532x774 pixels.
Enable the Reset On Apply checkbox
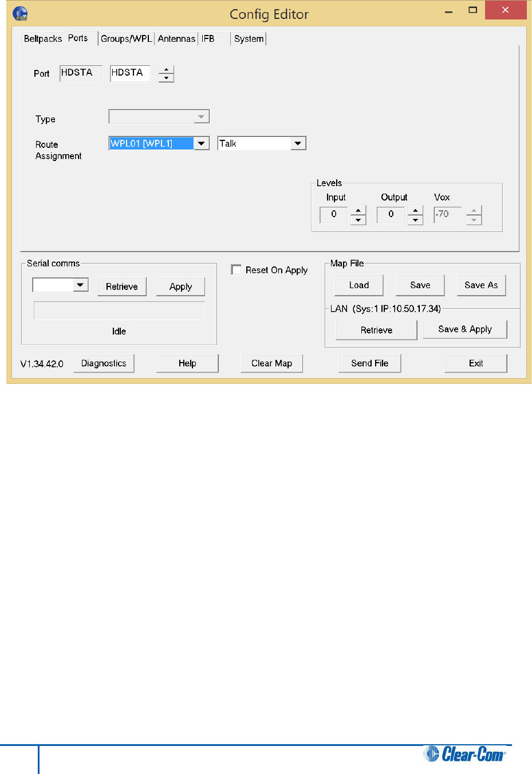[x=236, y=269]
